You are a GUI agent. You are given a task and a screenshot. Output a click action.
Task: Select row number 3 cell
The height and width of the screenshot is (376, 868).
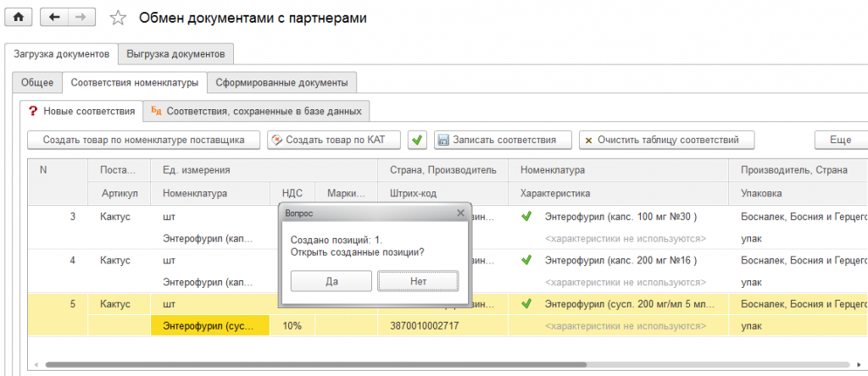coord(58,217)
